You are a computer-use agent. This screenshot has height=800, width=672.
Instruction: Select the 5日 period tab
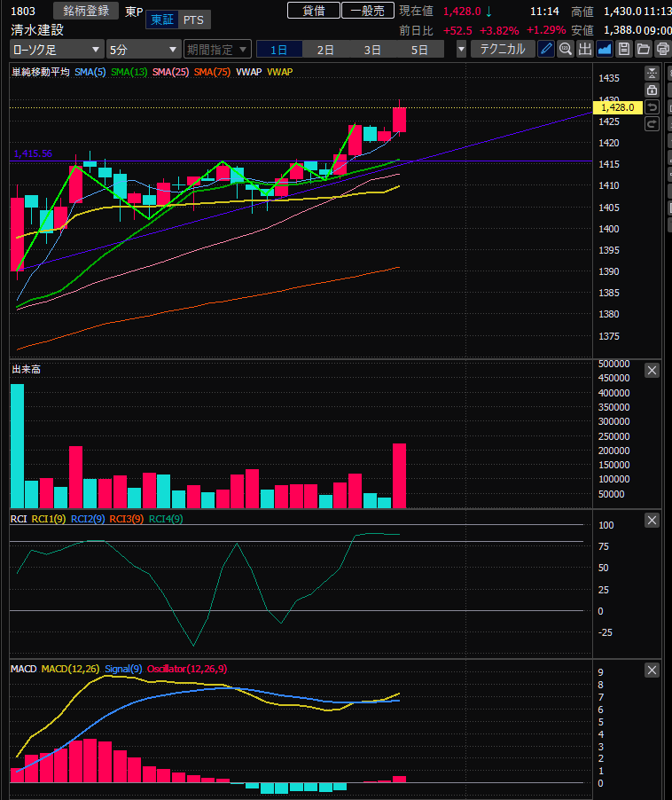pos(419,49)
